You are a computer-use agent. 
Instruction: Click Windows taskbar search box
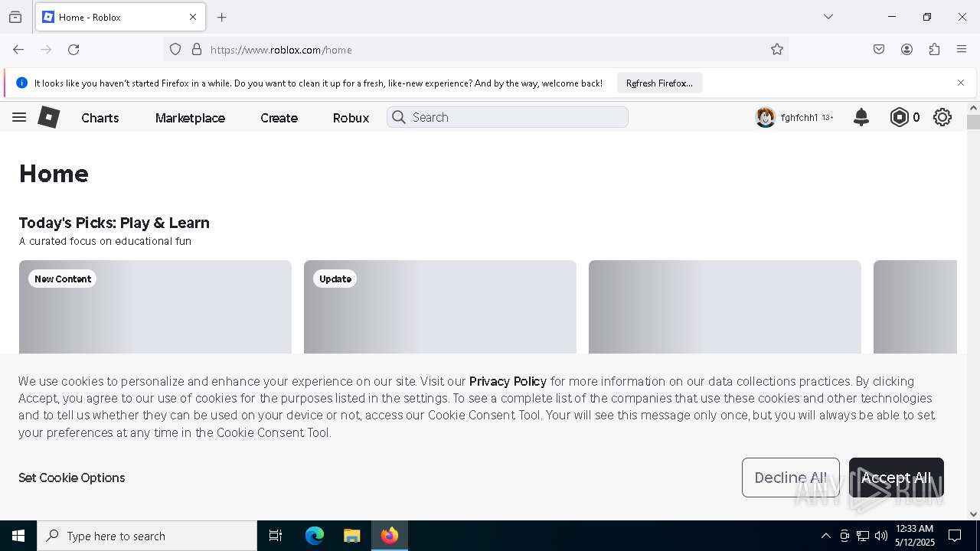pos(147,536)
